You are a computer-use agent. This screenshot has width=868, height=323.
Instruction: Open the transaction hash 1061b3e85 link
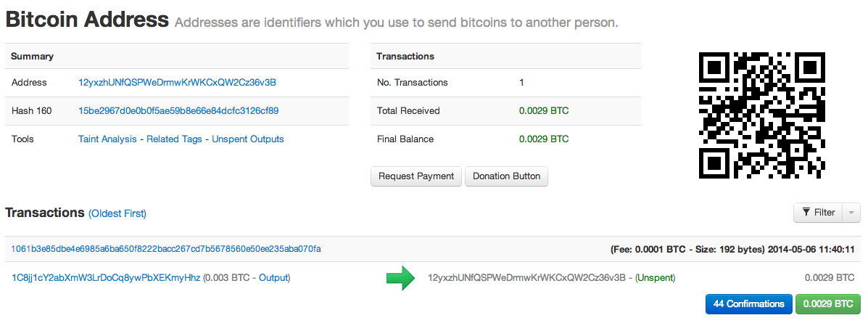pos(166,249)
